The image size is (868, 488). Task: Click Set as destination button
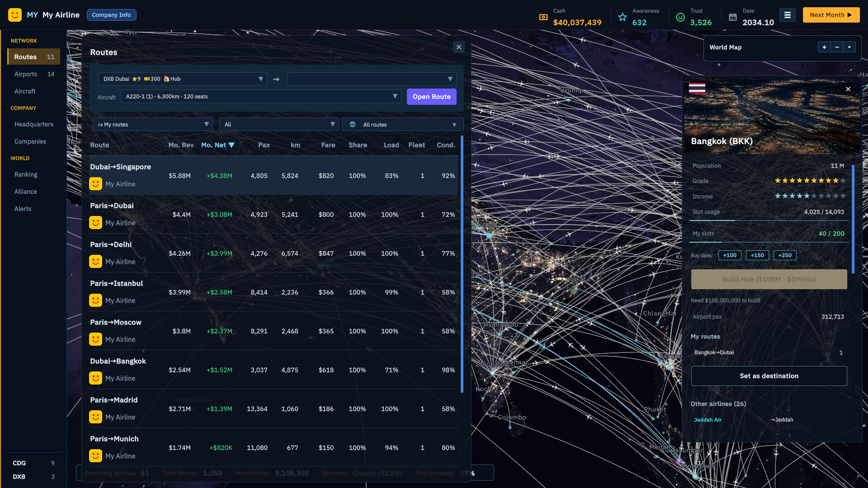769,376
